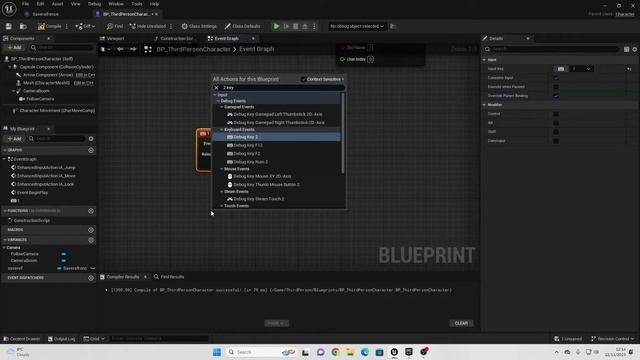Screen dimensions: 640x360
Task: Open the Debug menu
Action: 94,4
